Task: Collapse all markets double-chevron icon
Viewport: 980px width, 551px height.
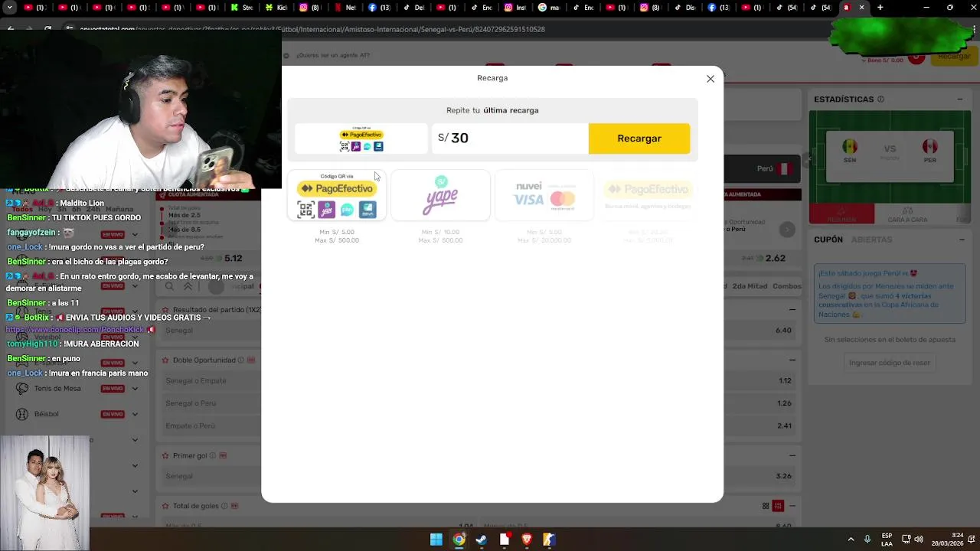Action: [x=188, y=286]
